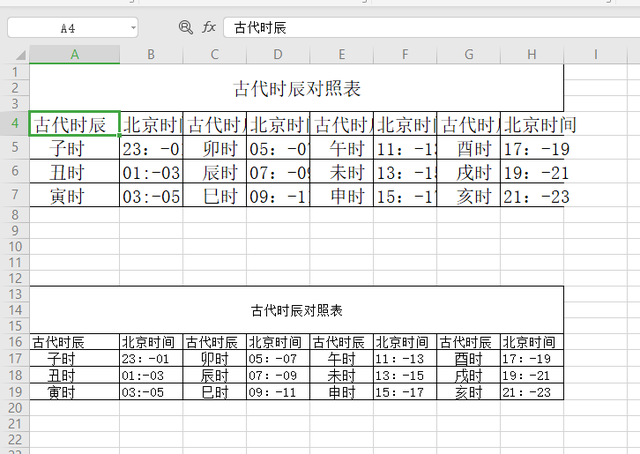Viewport: 640px width, 454px height.
Task: Select cell C7 containing 巳时
Action: (215, 195)
